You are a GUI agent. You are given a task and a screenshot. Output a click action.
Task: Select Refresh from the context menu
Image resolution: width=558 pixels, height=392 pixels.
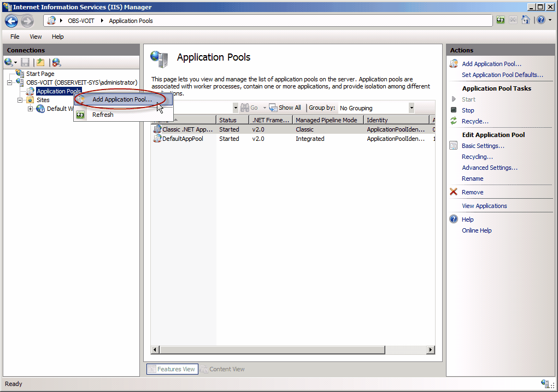[x=103, y=115]
